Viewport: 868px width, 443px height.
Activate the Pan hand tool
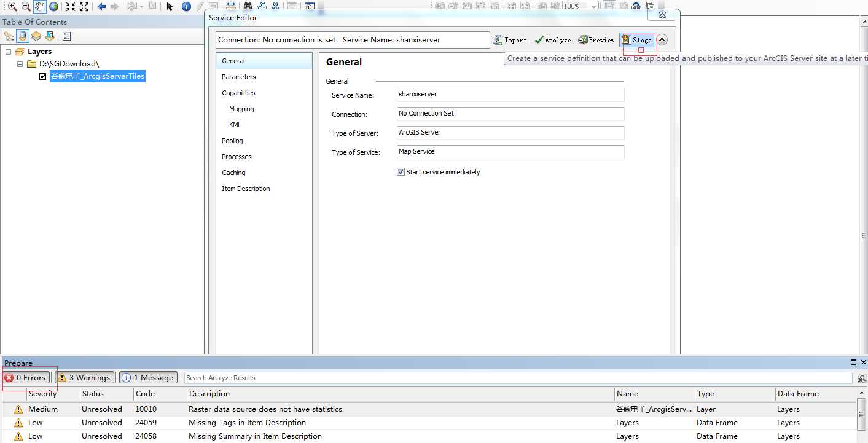coord(40,7)
